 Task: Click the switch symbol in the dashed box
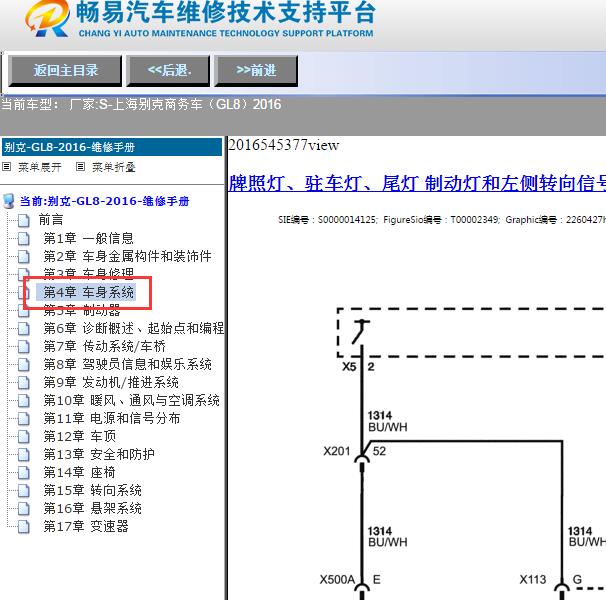[361, 332]
